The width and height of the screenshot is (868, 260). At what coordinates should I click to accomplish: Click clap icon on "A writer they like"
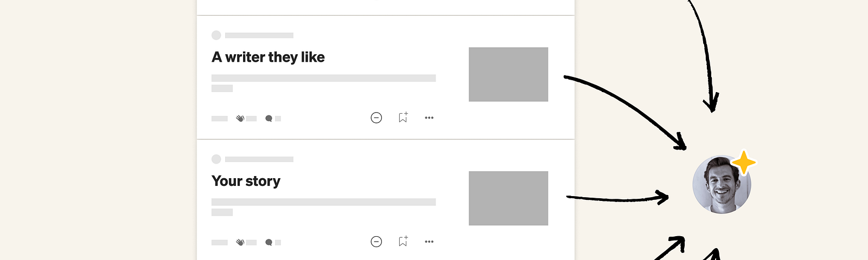coord(240,118)
